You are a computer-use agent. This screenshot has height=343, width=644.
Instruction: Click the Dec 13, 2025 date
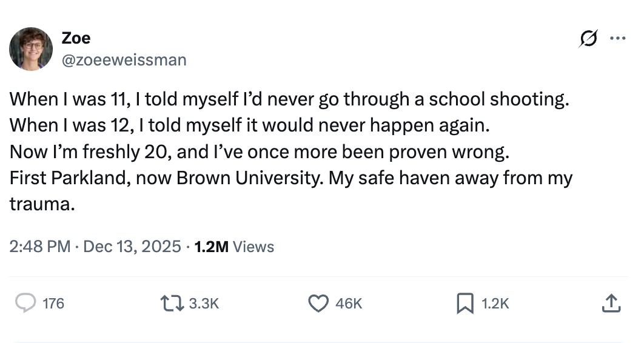click(132, 247)
